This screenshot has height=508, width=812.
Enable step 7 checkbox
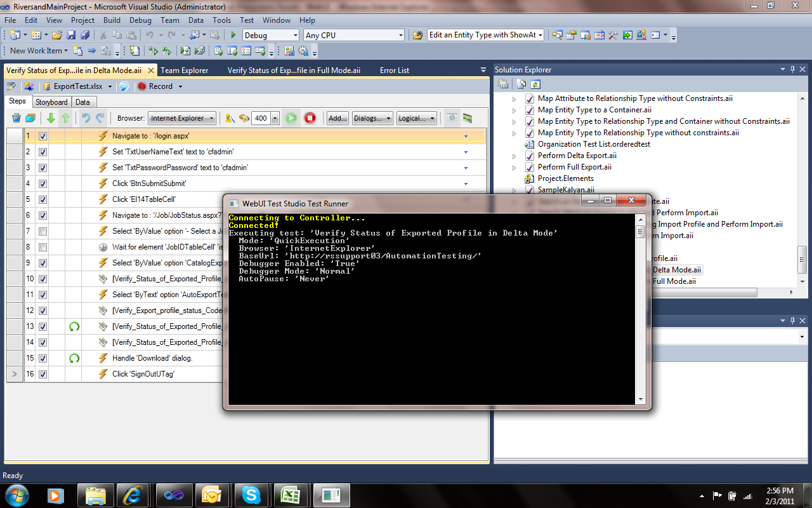click(x=43, y=231)
